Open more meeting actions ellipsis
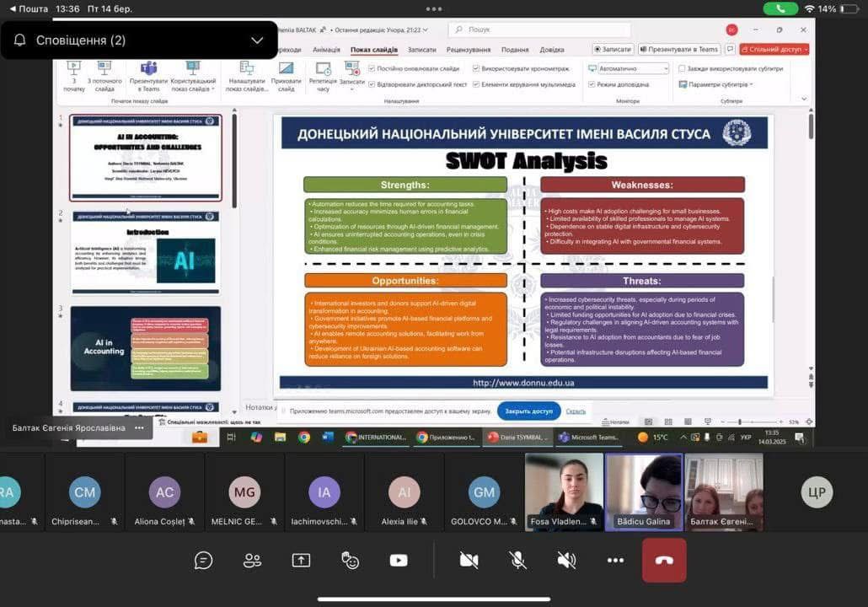Viewport: 868px width, 607px height. point(615,561)
